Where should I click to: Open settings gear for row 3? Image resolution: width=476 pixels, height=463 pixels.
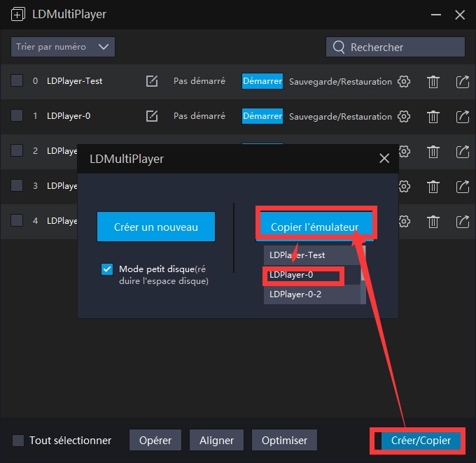[405, 186]
